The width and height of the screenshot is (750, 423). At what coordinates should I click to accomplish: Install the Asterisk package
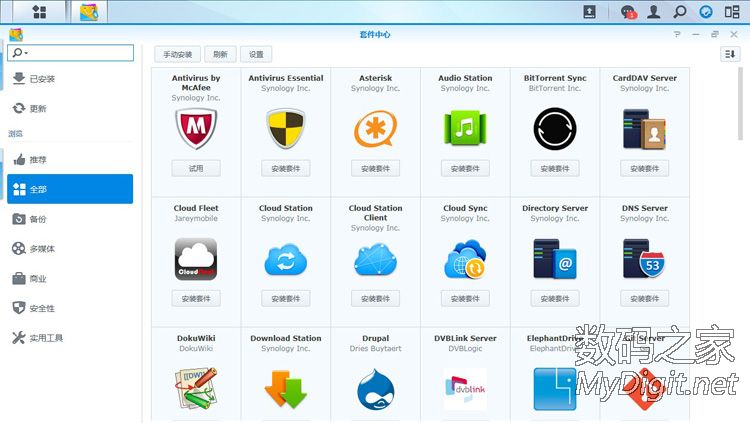click(375, 168)
